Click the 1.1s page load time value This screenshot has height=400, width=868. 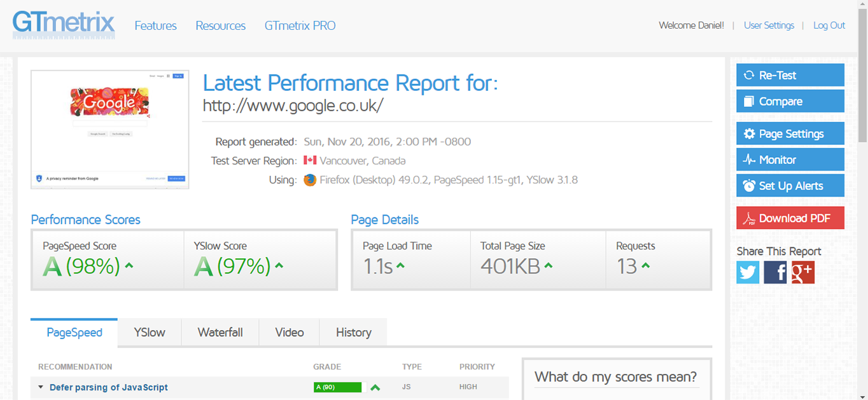click(378, 266)
